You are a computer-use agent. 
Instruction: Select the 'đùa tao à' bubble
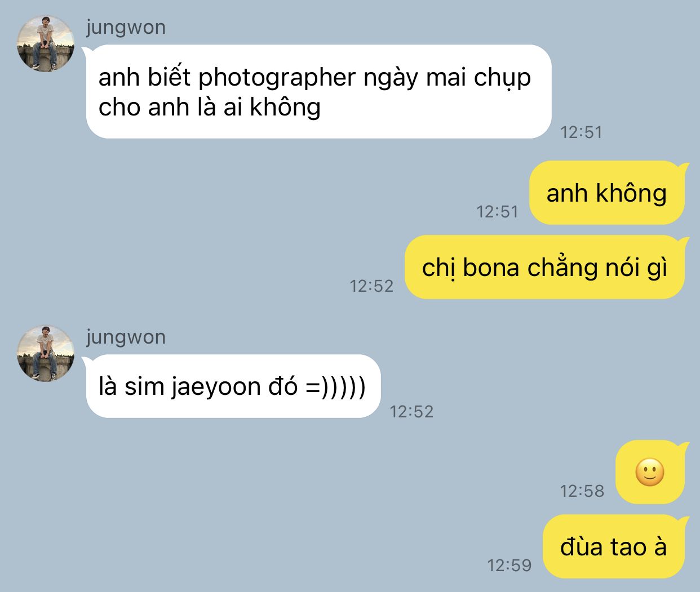point(614,546)
